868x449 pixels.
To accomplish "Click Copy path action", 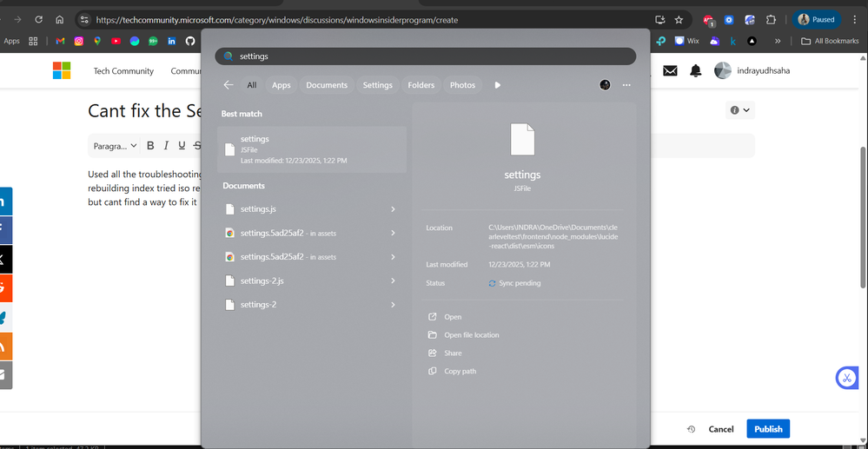I will tap(453, 372).
